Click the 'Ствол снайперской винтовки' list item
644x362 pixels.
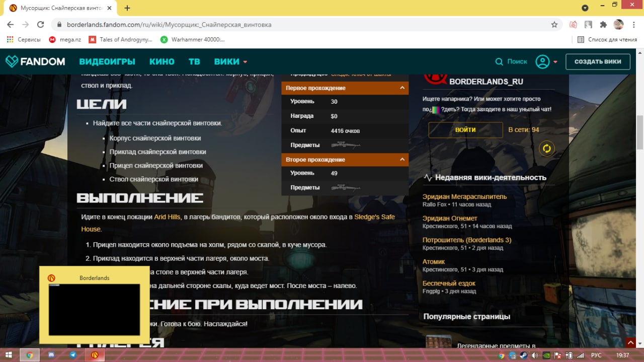pyautogui.click(x=153, y=179)
